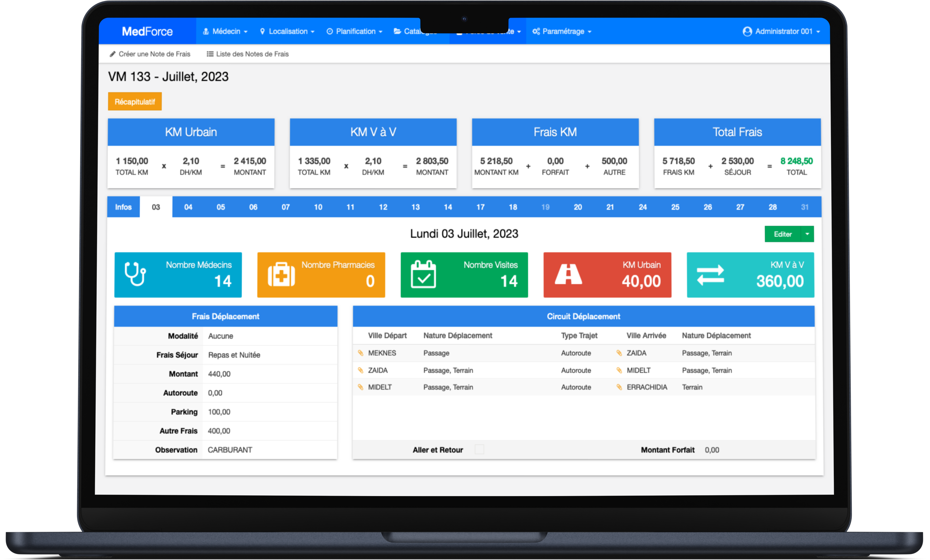Open the Administrator 001 user menu
The width and height of the screenshot is (930, 560).
tap(781, 31)
